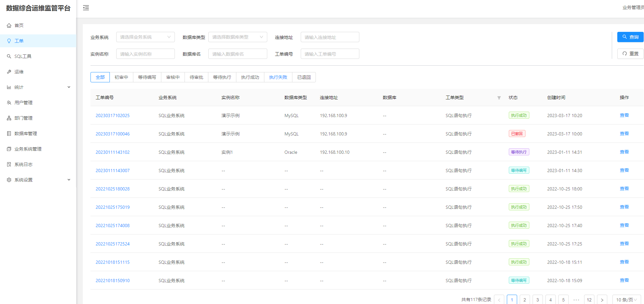Click the red 已撤回 status tag
The width and height of the screenshot is (644, 304).
(517, 134)
